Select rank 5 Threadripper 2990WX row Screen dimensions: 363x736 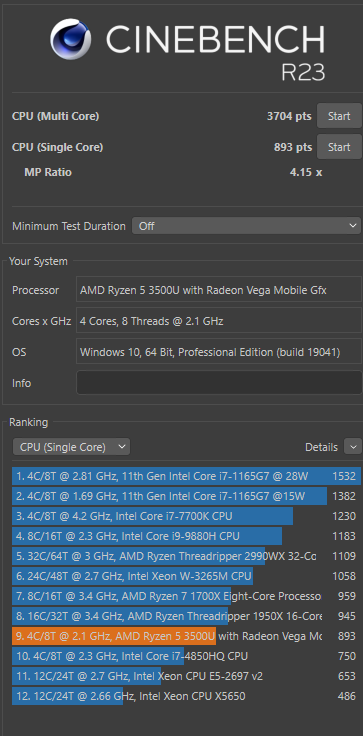point(186,556)
